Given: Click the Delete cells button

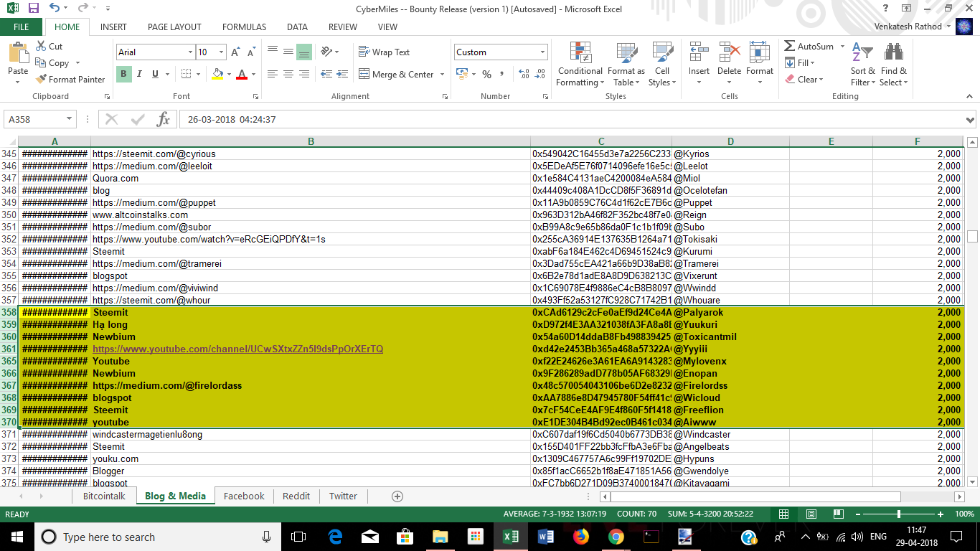Looking at the screenshot, I should pos(729,65).
